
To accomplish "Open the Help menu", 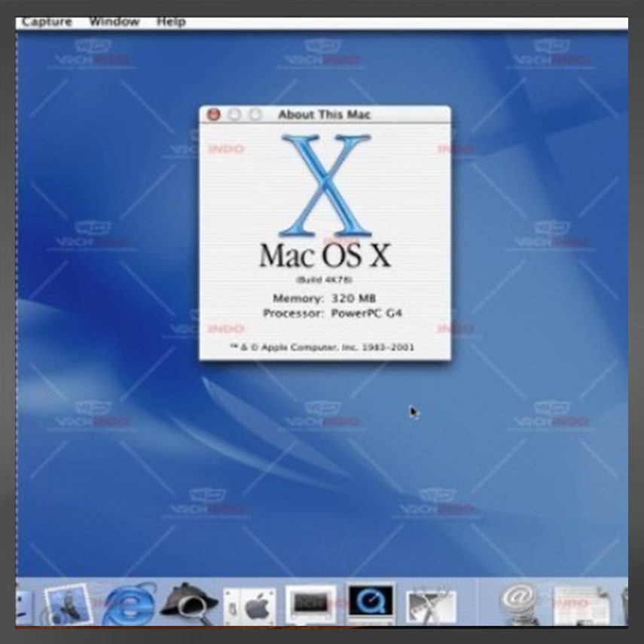I will (171, 21).
